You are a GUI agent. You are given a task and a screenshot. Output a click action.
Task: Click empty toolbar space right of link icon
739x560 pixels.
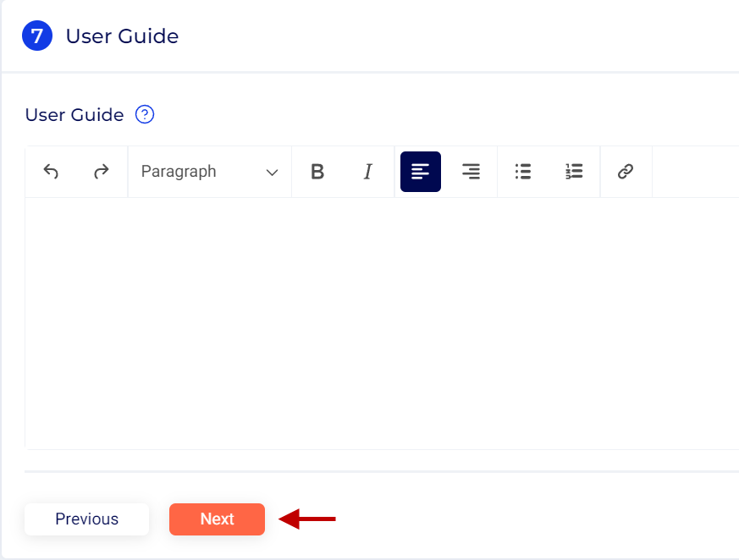694,172
